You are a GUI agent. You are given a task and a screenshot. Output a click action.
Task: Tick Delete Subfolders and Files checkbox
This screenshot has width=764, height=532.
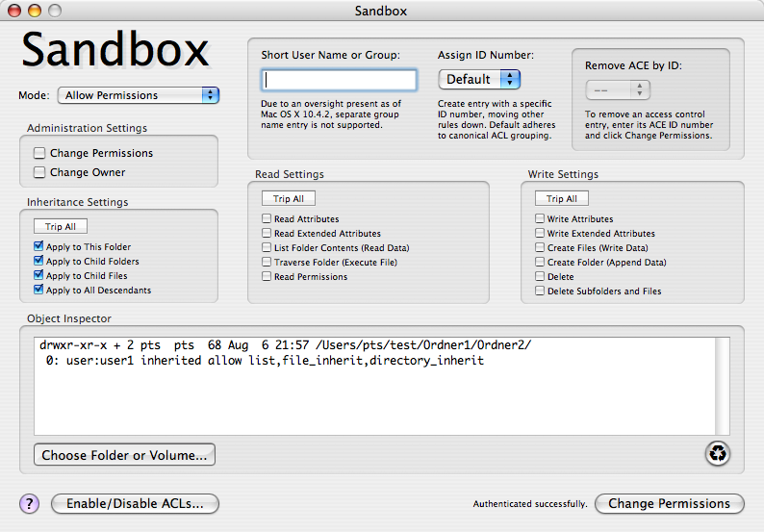click(x=540, y=291)
